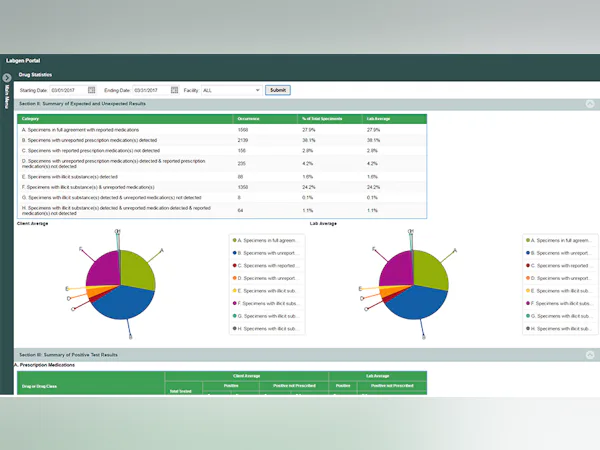Toggle legend item C in Lab Average legend

558,266
